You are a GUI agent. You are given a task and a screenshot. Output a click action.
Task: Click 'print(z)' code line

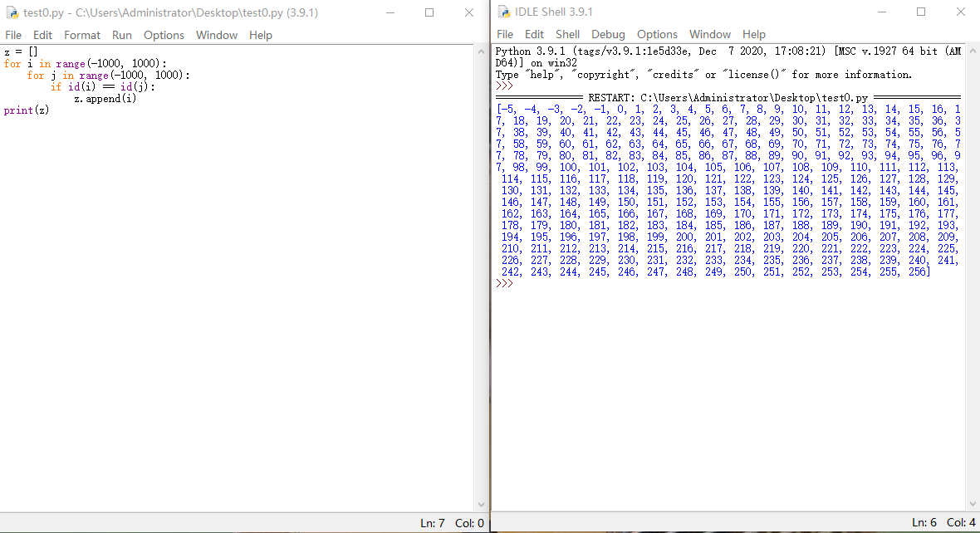coord(27,110)
